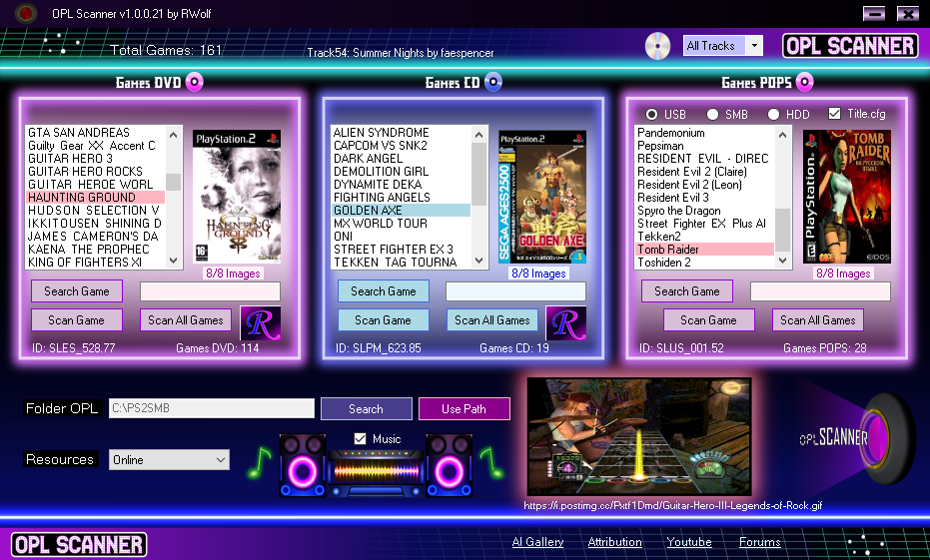This screenshot has height=560, width=930.
Task: Click Scan All Games in DVD panel
Action: tap(186, 320)
